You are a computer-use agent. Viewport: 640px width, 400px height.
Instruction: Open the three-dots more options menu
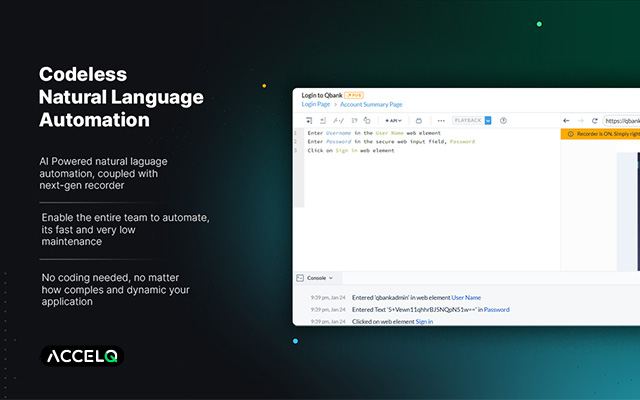tap(441, 120)
